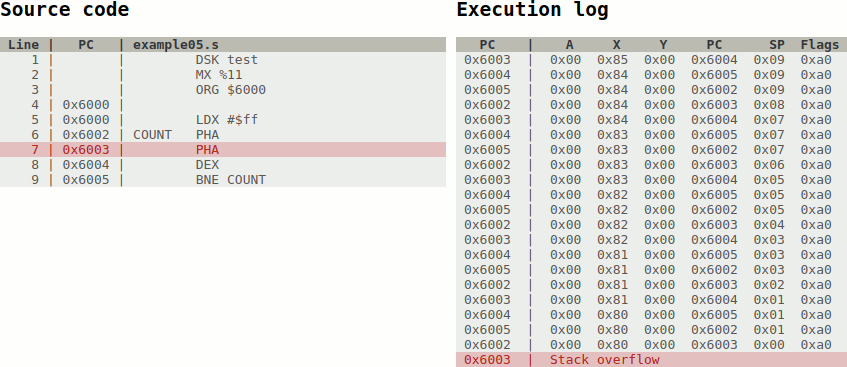Click the "Stack overflow" error message
Viewport: 847px width, 367px height.
click(604, 359)
